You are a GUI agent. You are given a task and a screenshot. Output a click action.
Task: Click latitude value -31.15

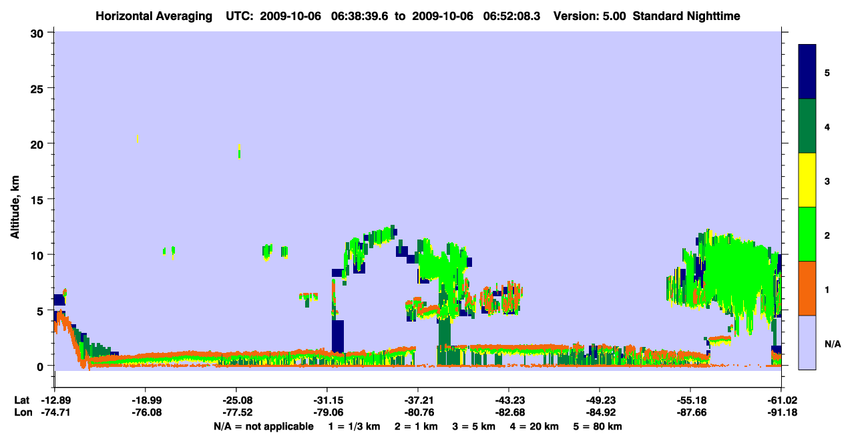327,400
